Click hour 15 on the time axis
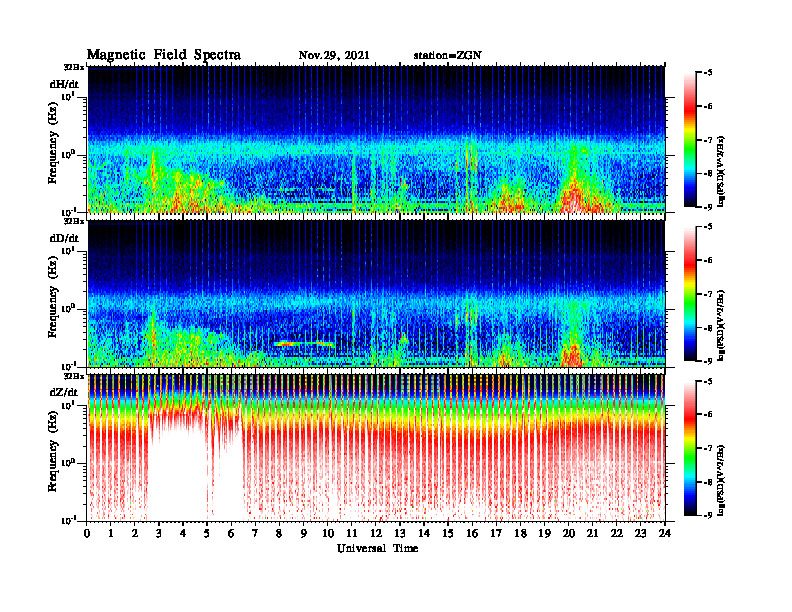This screenshot has height=612, width=792. click(448, 534)
